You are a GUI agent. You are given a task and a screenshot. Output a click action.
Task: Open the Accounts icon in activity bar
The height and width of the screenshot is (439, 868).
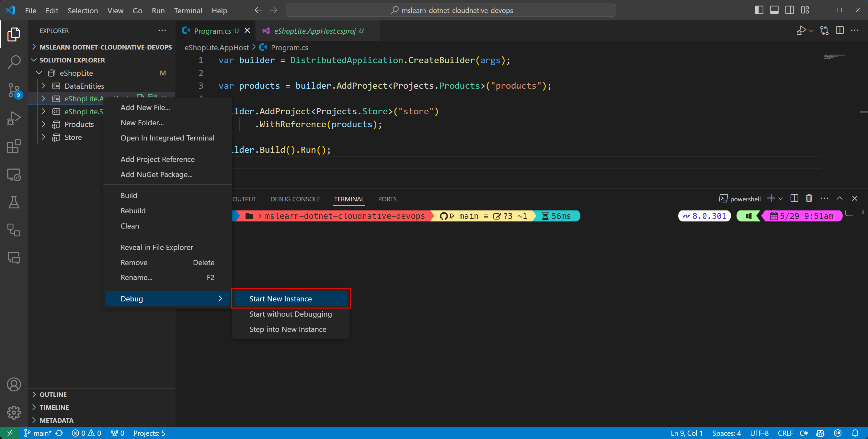point(14,384)
